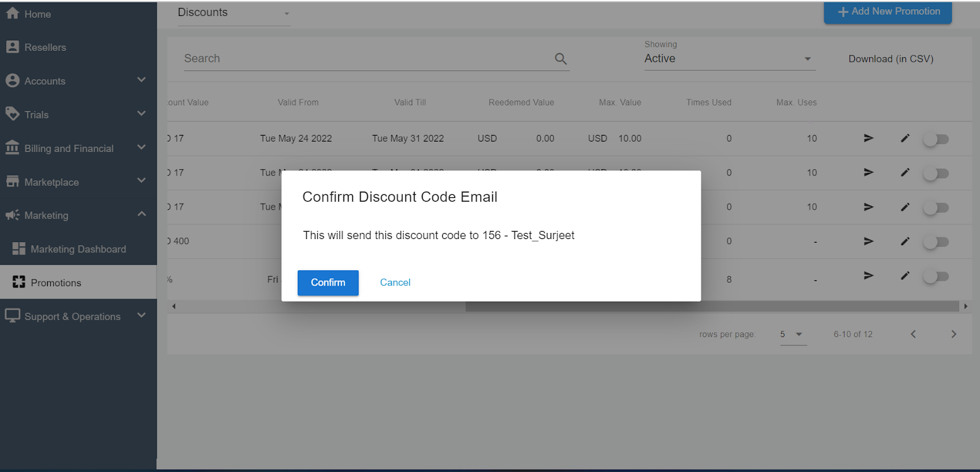Image resolution: width=980 pixels, height=472 pixels.
Task: Open Resellers in the sidebar
Action: coord(78,47)
